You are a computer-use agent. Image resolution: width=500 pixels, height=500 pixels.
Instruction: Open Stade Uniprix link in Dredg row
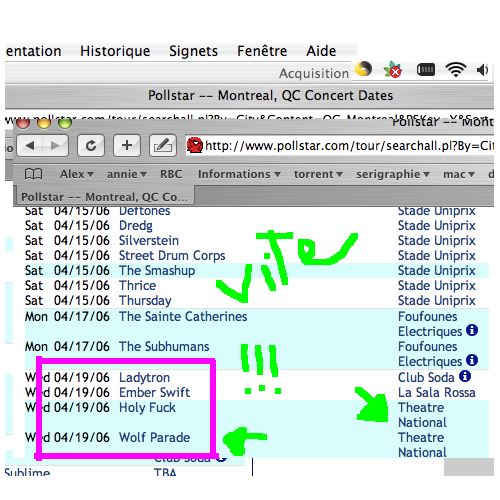coord(437,226)
